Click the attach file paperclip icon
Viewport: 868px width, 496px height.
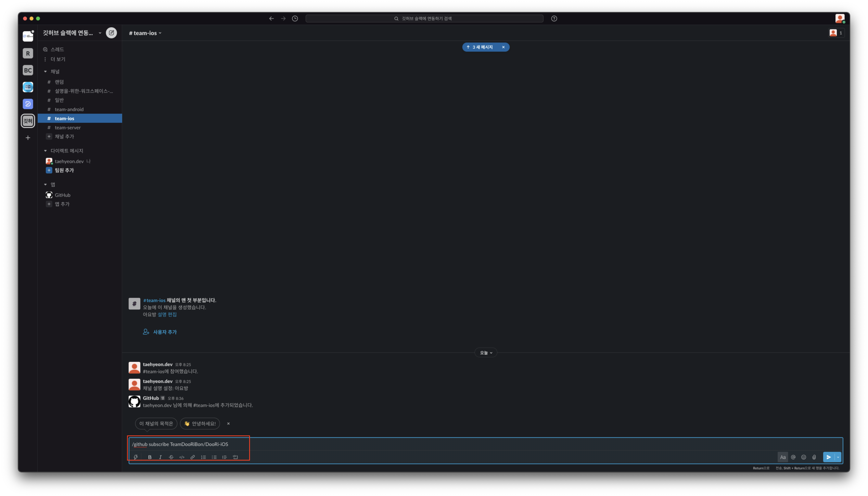[814, 457]
